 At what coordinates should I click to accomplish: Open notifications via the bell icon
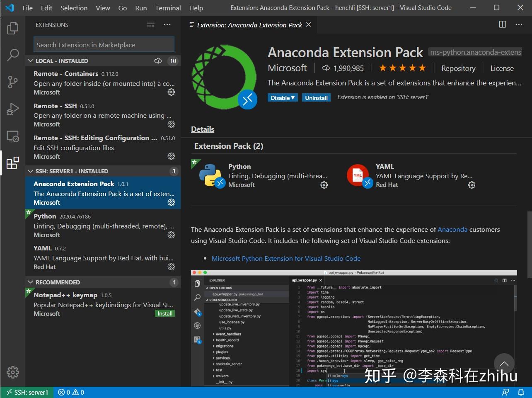click(521, 392)
